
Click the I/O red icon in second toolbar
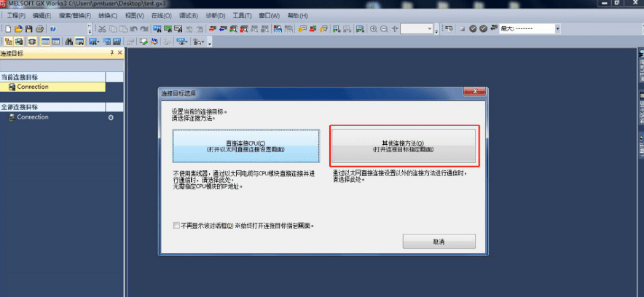(x=154, y=41)
